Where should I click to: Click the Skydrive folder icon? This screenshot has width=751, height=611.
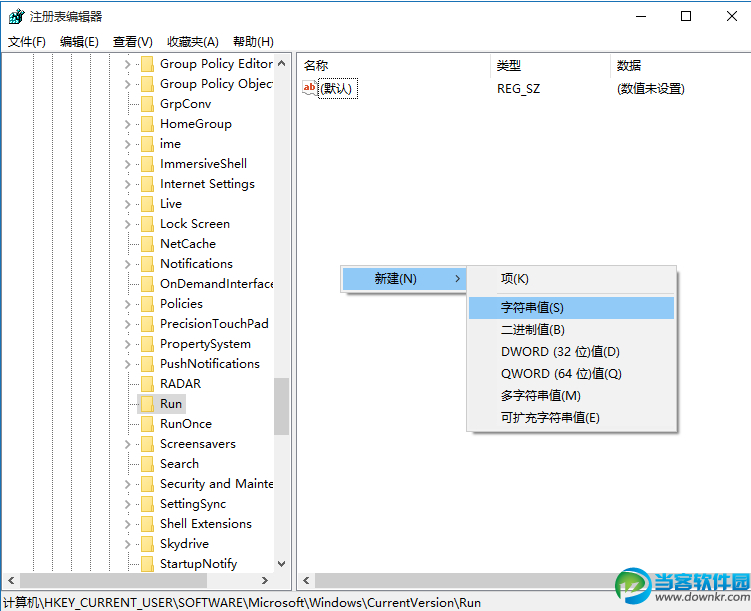point(148,544)
